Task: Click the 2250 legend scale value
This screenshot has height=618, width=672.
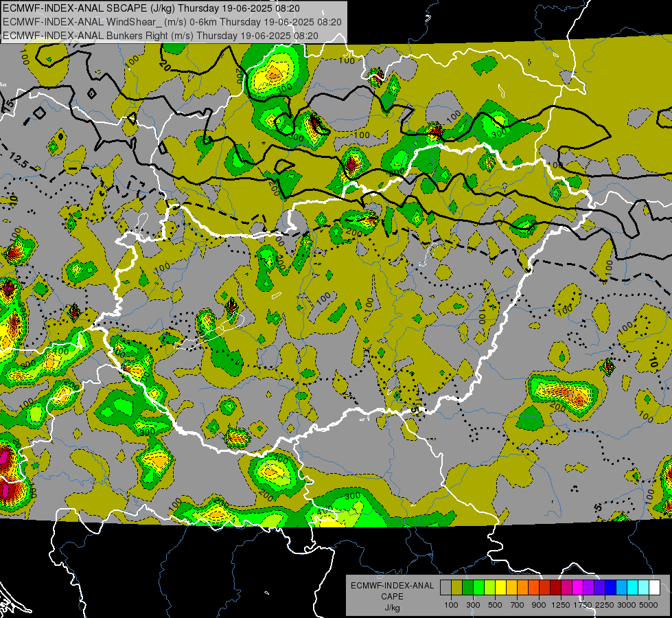Action: point(605,605)
